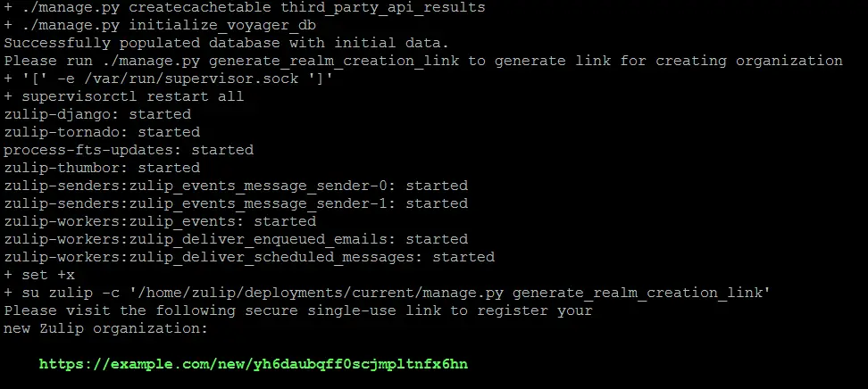868x389 pixels.
Task: Click the 'process-fts-updates: started' line
Action: [129, 150]
